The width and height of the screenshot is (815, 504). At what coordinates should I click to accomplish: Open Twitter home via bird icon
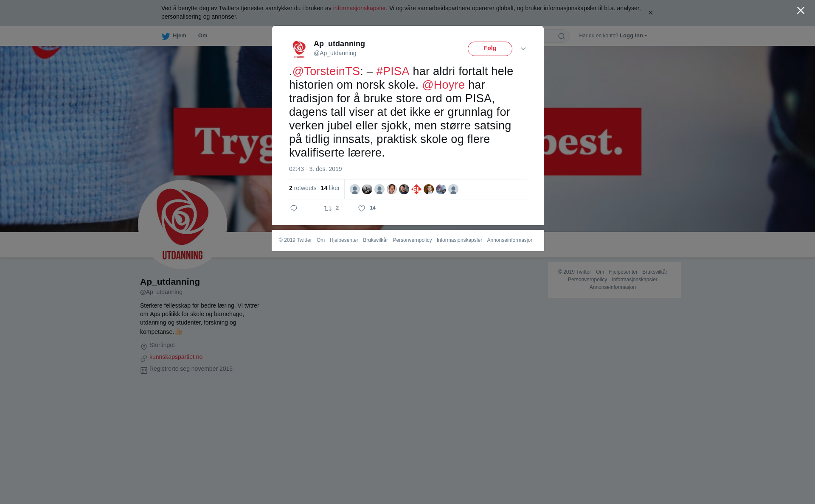pyautogui.click(x=166, y=36)
